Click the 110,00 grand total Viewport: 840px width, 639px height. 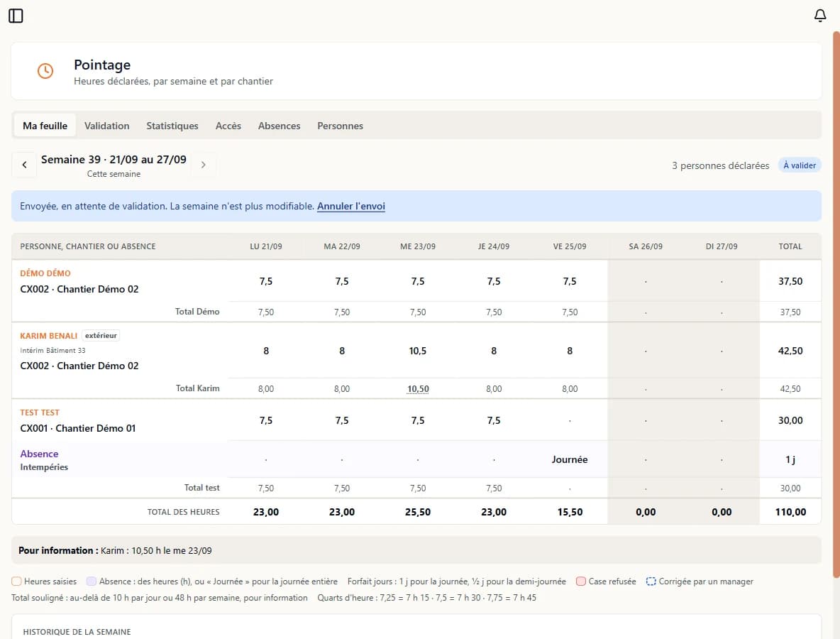click(790, 513)
